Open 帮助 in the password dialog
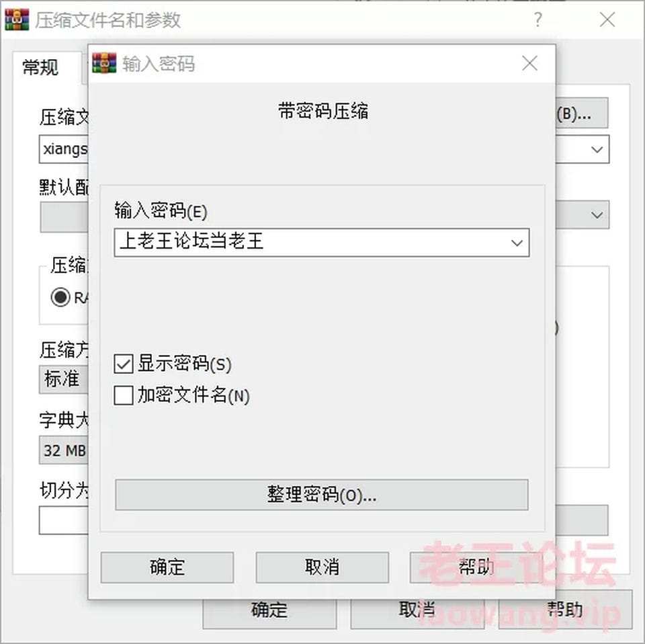Viewport: 645px width, 644px height. coord(476,567)
